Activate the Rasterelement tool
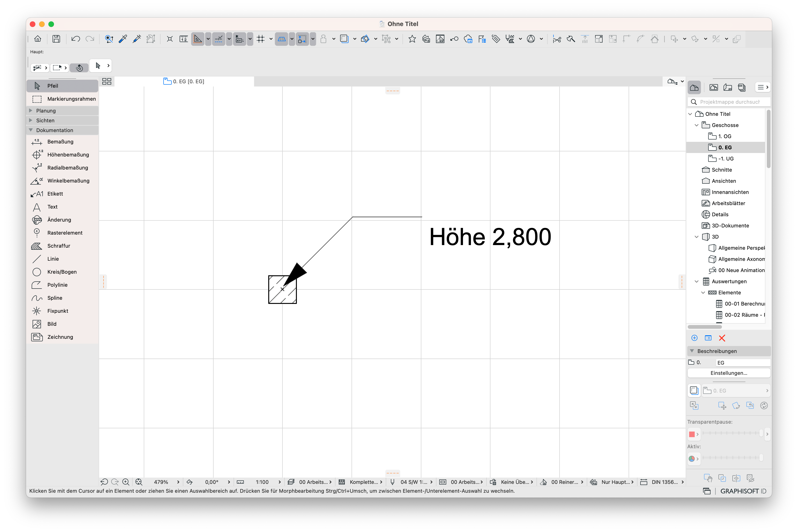798x532 pixels. [x=62, y=233]
